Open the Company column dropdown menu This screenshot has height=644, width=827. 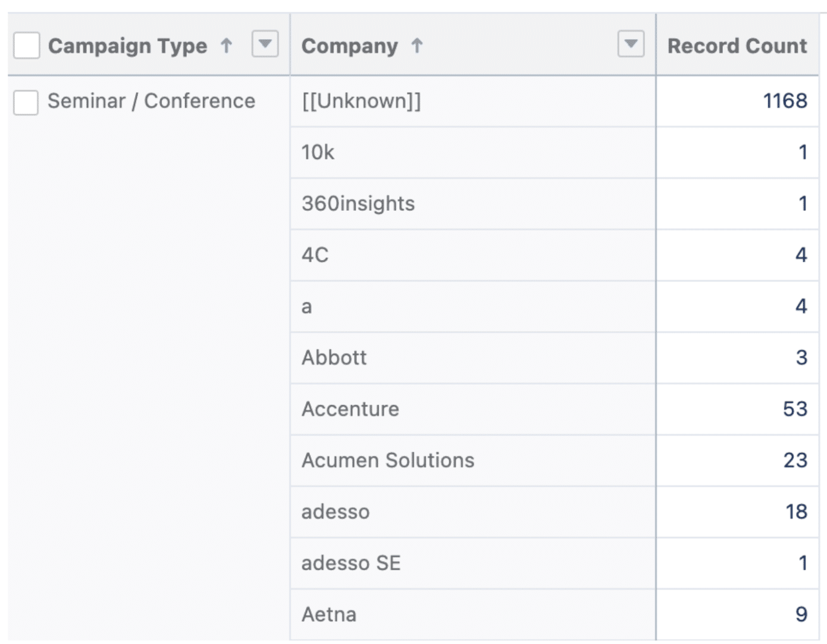[x=632, y=45]
